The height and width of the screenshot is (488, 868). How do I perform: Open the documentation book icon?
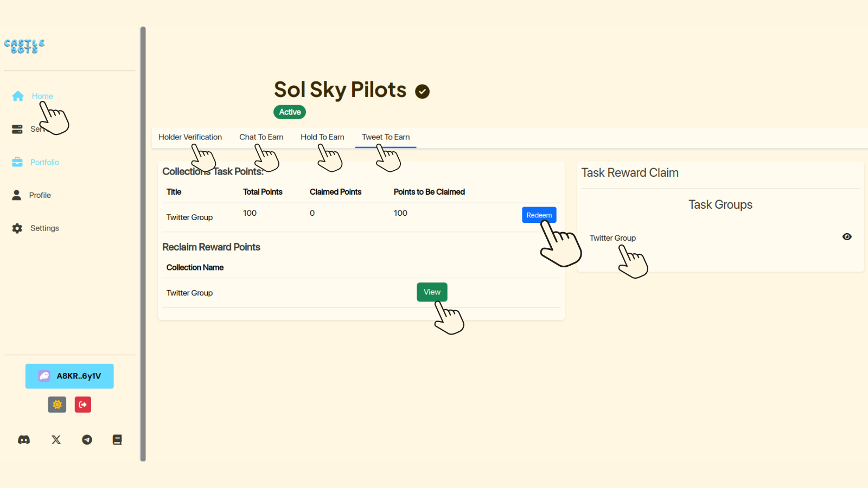(x=117, y=440)
